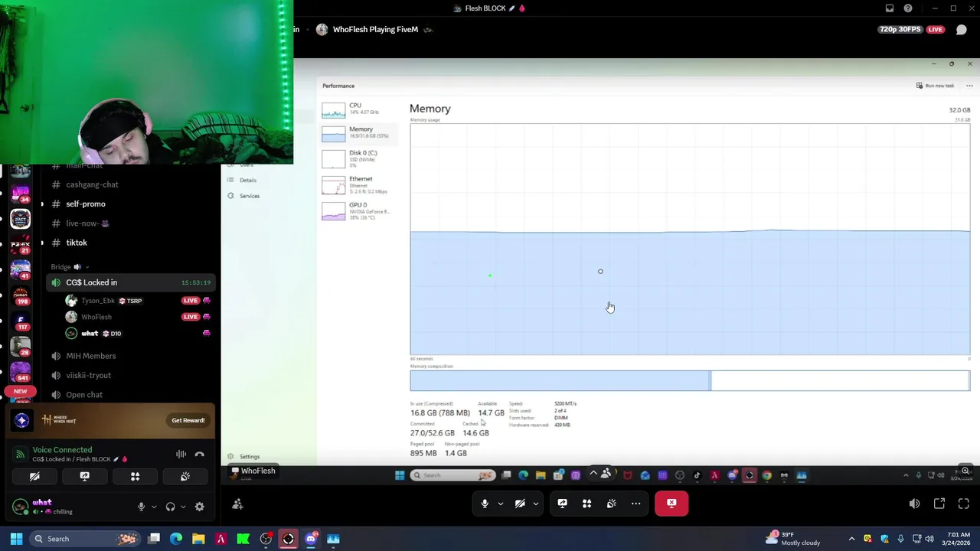Viewport: 980px width, 551px height.
Task: Select Memory in streamed Task Manager
Action: click(x=358, y=133)
